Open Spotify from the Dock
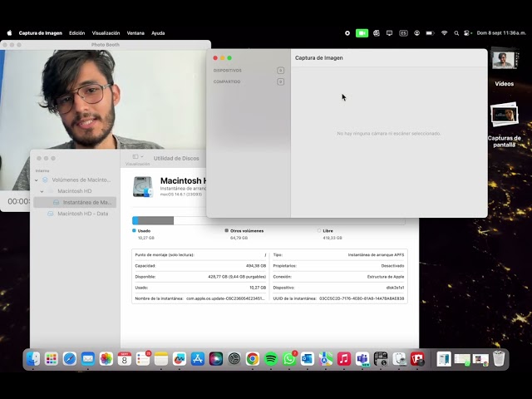The width and height of the screenshot is (532, 399). [x=271, y=359]
